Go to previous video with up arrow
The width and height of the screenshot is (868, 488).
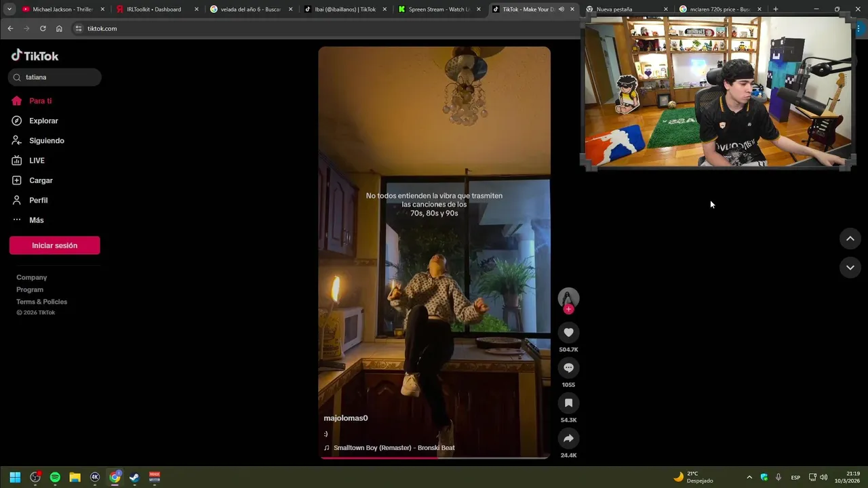coord(850,239)
